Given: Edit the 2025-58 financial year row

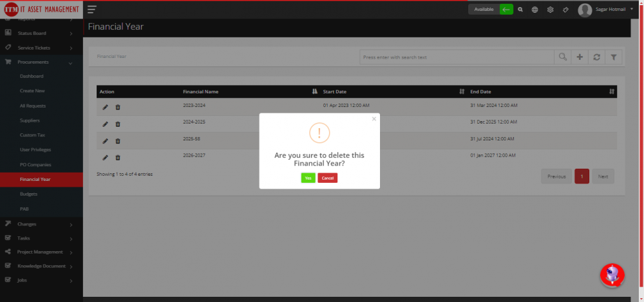Looking at the screenshot, I should point(105,141).
